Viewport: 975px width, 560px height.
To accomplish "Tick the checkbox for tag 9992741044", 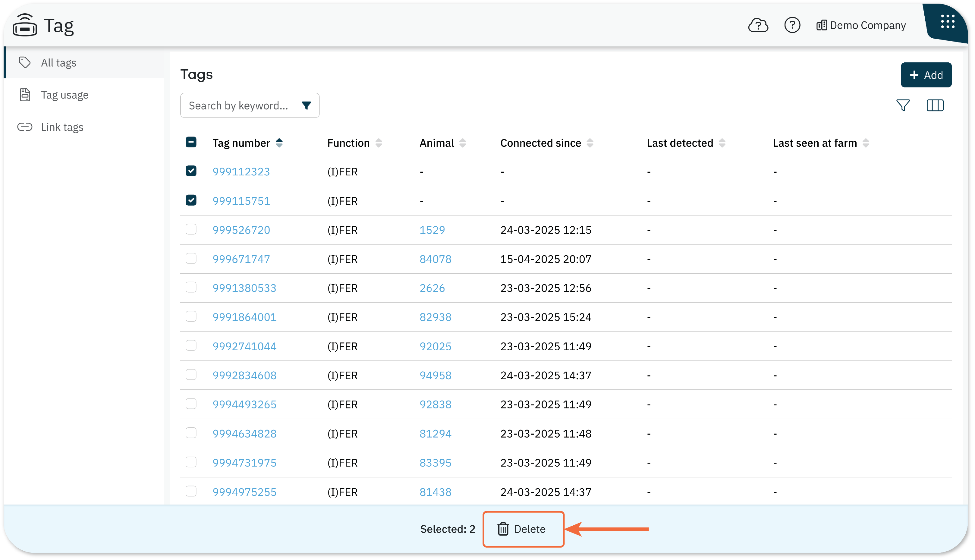I will point(191,346).
